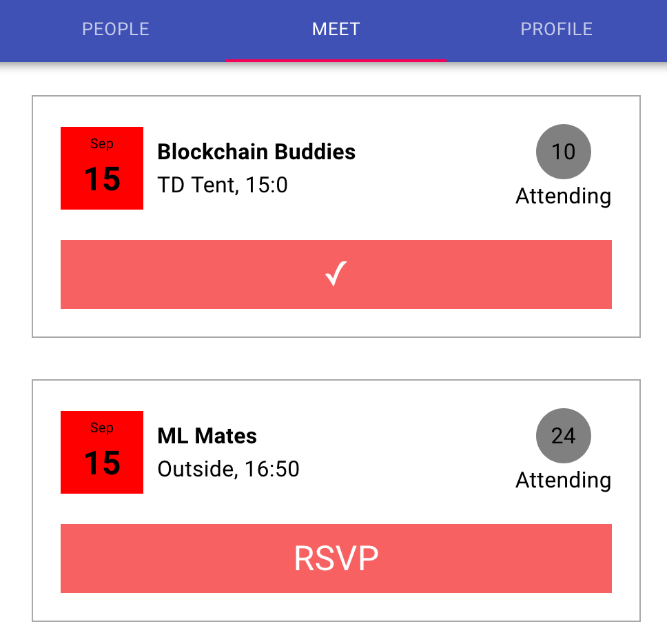Click the TD Tent, 15:0 location text
The image size is (667, 644).
tap(223, 185)
